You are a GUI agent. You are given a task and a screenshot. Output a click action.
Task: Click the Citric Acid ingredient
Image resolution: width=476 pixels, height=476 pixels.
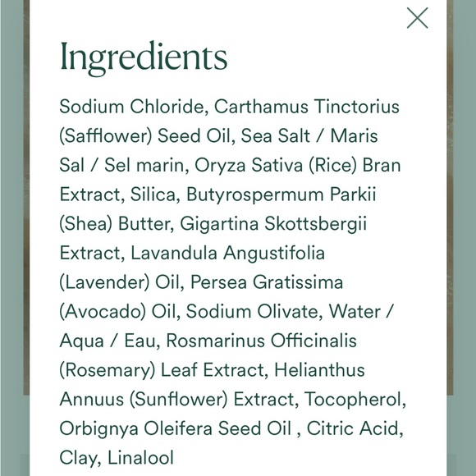(x=352, y=428)
